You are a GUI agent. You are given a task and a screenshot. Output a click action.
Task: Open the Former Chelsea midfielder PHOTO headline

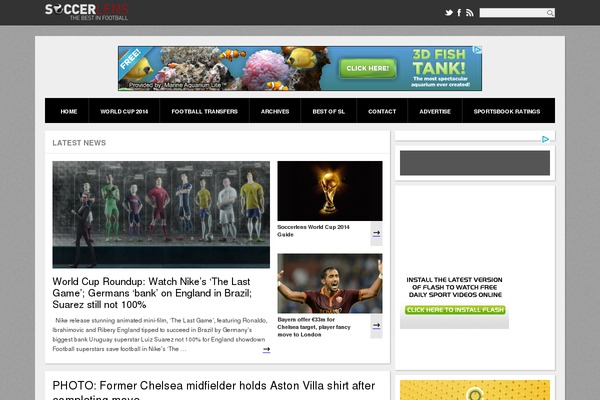[x=214, y=390]
